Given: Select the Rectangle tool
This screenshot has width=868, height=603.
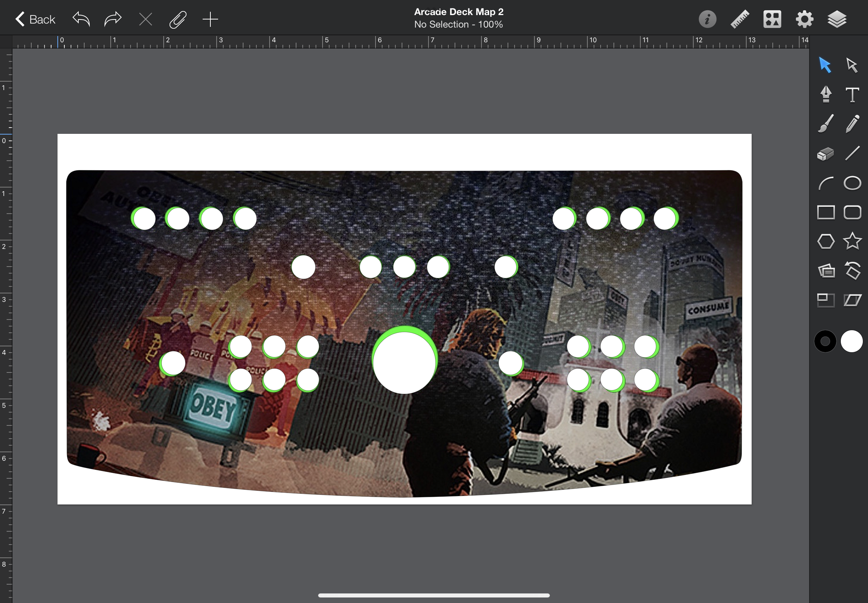Looking at the screenshot, I should point(826,212).
